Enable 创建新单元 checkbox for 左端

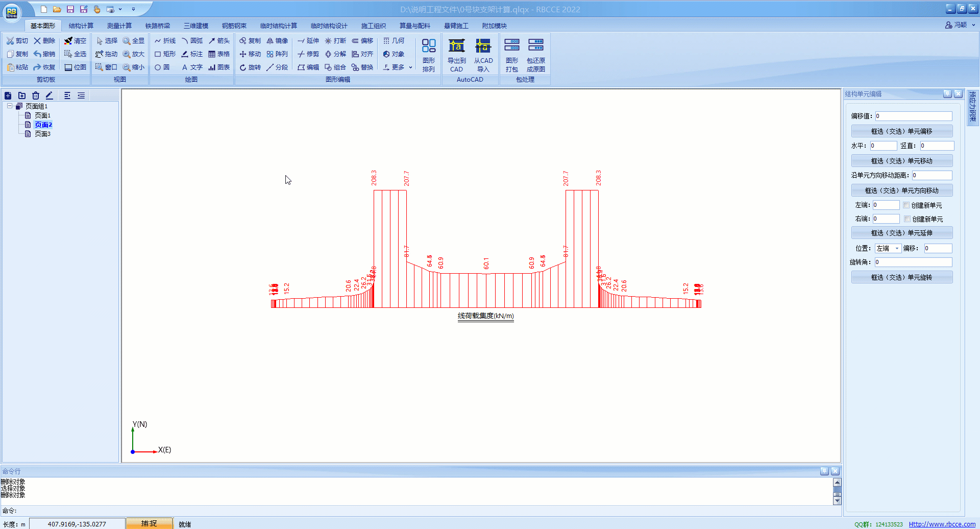click(906, 205)
